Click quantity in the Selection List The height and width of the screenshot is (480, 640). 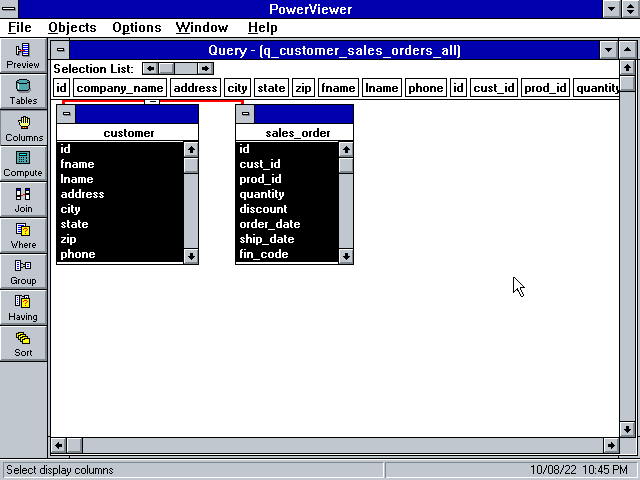(597, 88)
